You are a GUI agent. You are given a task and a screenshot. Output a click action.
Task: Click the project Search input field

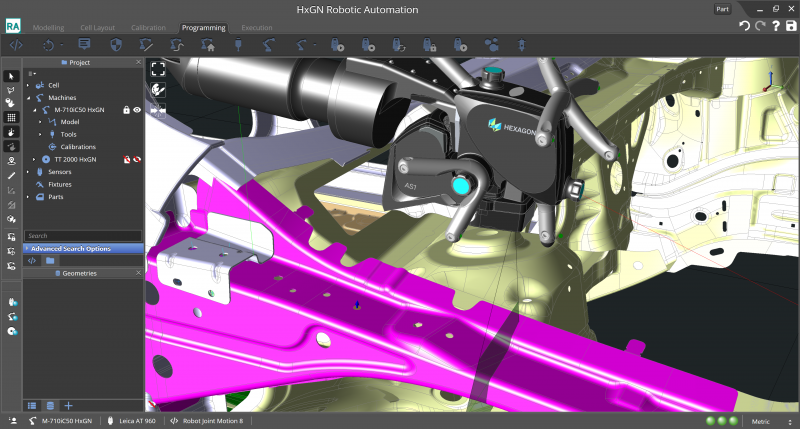82,236
